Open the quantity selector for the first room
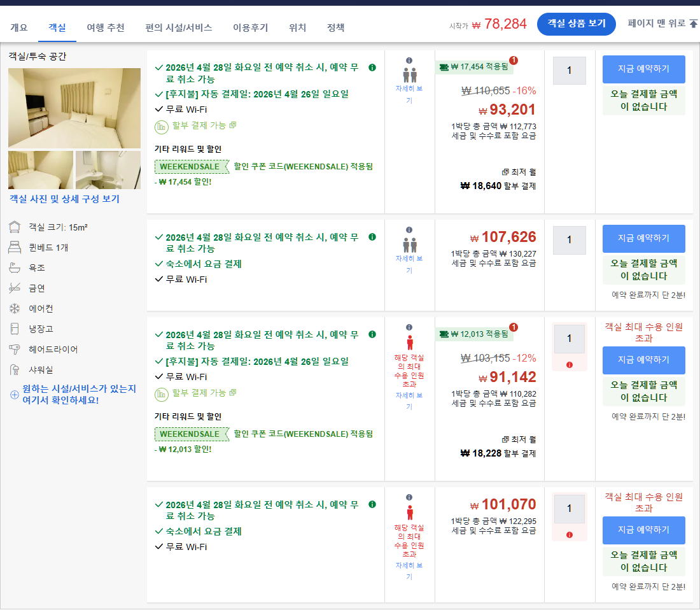 coord(568,70)
